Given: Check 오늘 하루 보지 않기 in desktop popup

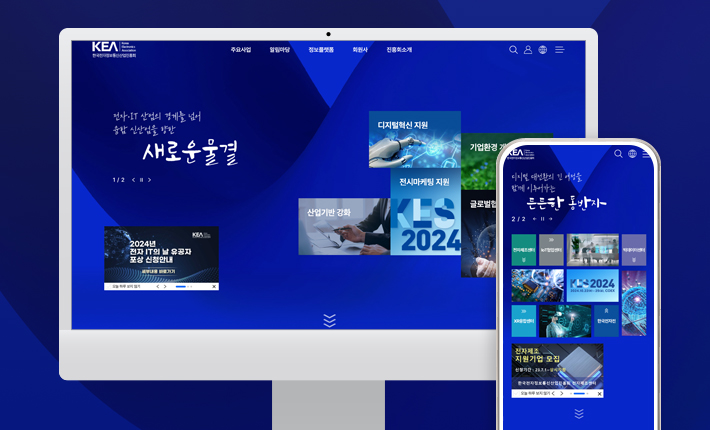Looking at the screenshot, I should pos(124,287).
